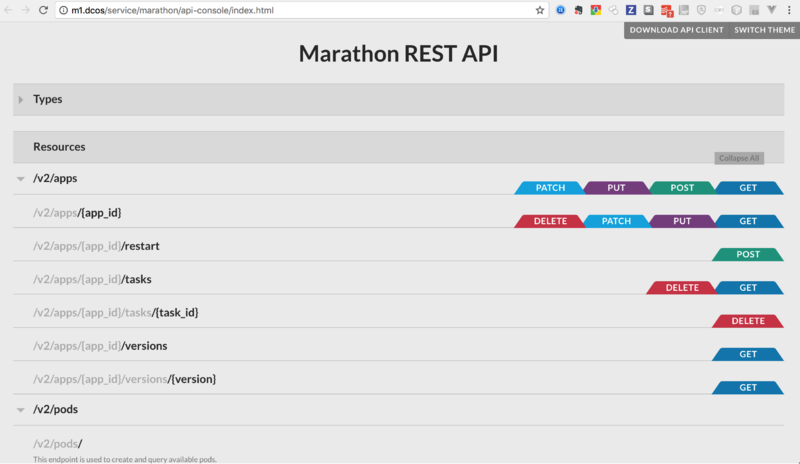The width and height of the screenshot is (800, 464).
Task: Click the site info icon in address bar
Action: click(x=63, y=10)
